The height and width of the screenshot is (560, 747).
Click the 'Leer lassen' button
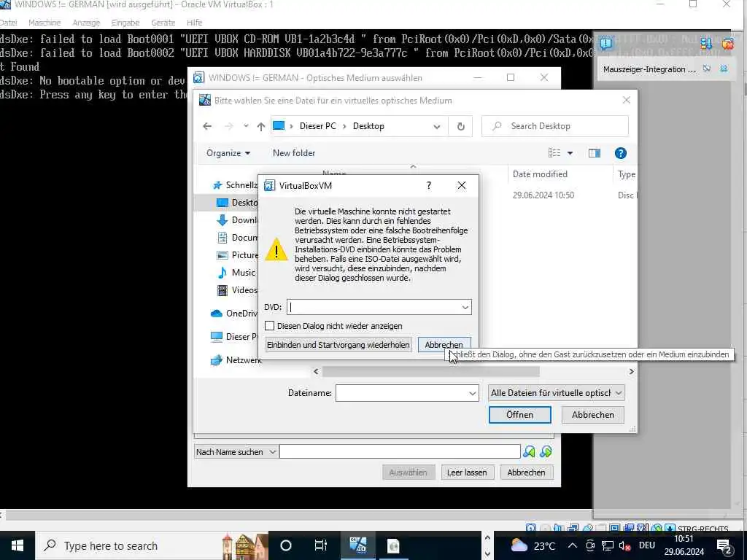[467, 472]
